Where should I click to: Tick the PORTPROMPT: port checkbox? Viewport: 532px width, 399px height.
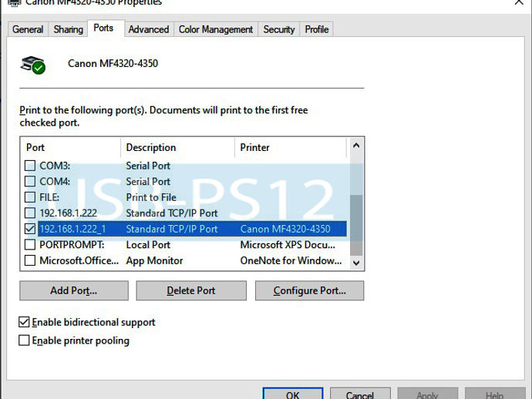(30, 245)
